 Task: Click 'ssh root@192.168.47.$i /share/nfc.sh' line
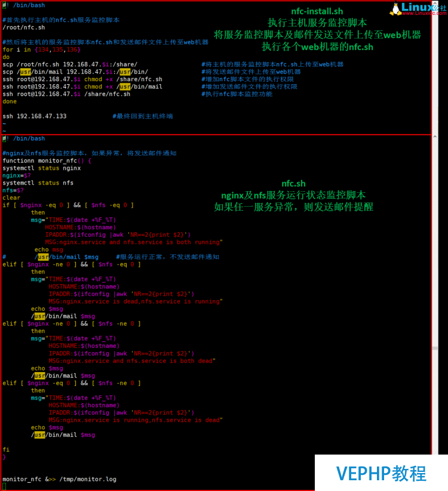click(x=66, y=94)
